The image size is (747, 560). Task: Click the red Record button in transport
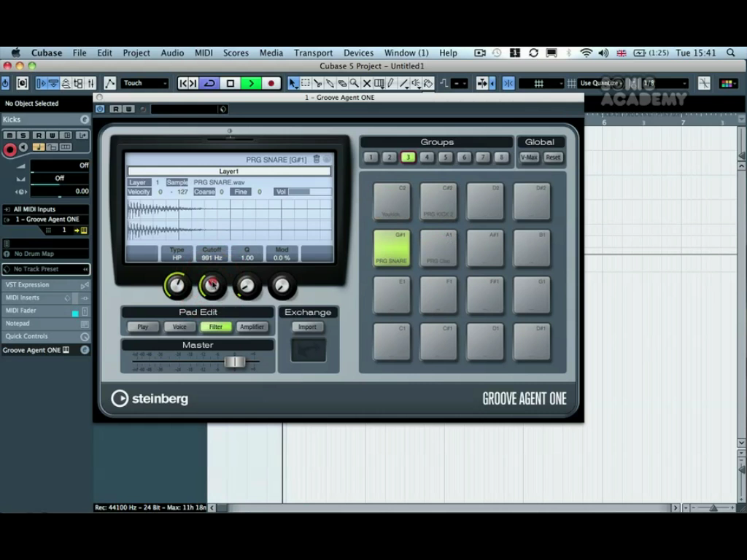(x=271, y=83)
